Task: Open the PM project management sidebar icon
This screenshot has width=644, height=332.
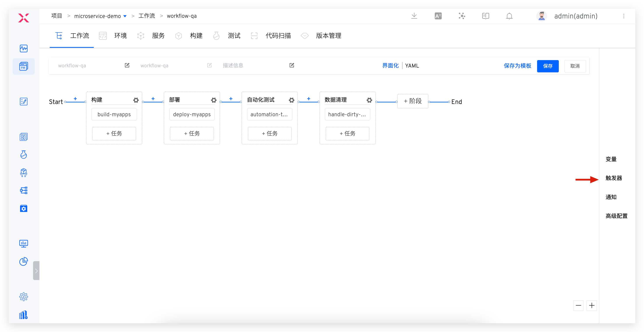Action: click(23, 66)
